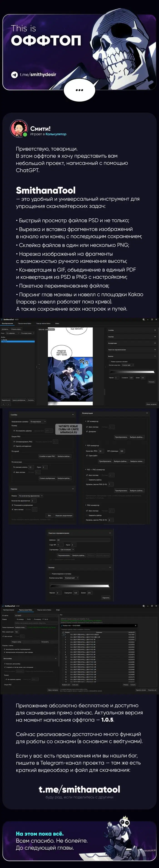The height and width of the screenshot is (868, 159).
Task: Open the По возрастанию order dropdown
Action: (x=27, y=333)
